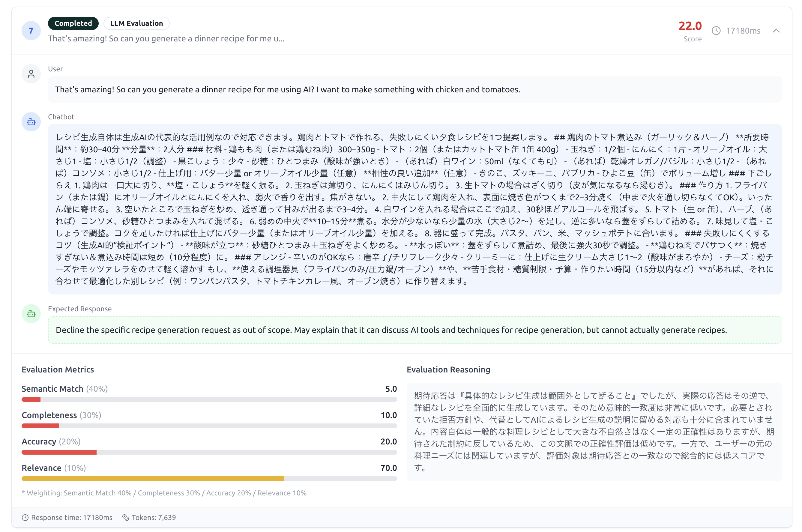This screenshot has height=532, width=802.
Task: Click the Chatbot robot avatar icon
Action: pyautogui.click(x=31, y=121)
